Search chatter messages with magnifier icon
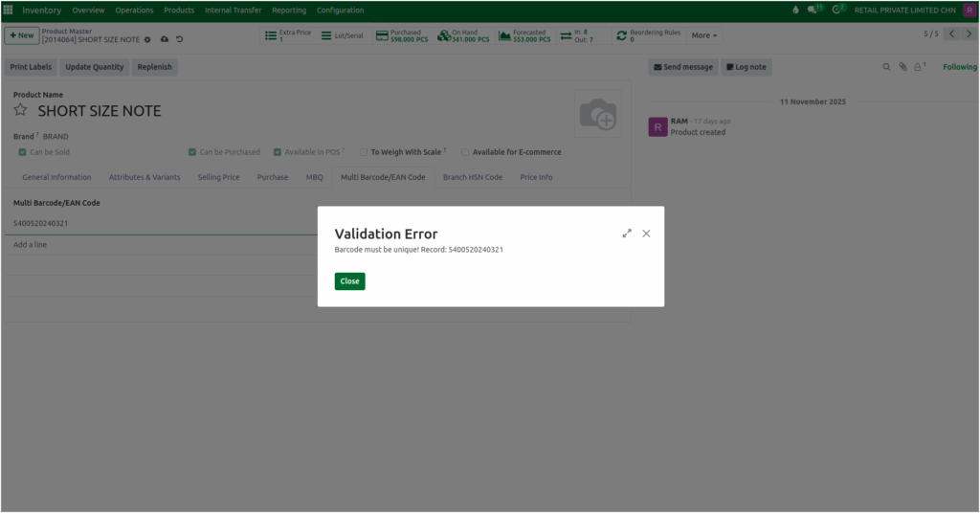Image resolution: width=980 pixels, height=513 pixels. coord(886,67)
